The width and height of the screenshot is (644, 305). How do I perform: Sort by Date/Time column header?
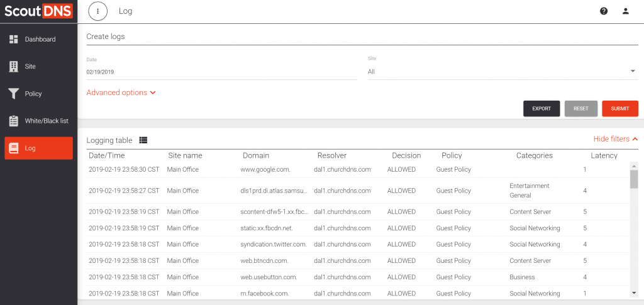[107, 155]
